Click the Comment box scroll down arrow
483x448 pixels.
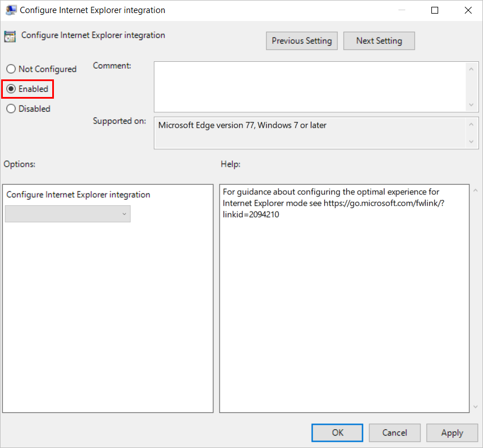[x=471, y=105]
